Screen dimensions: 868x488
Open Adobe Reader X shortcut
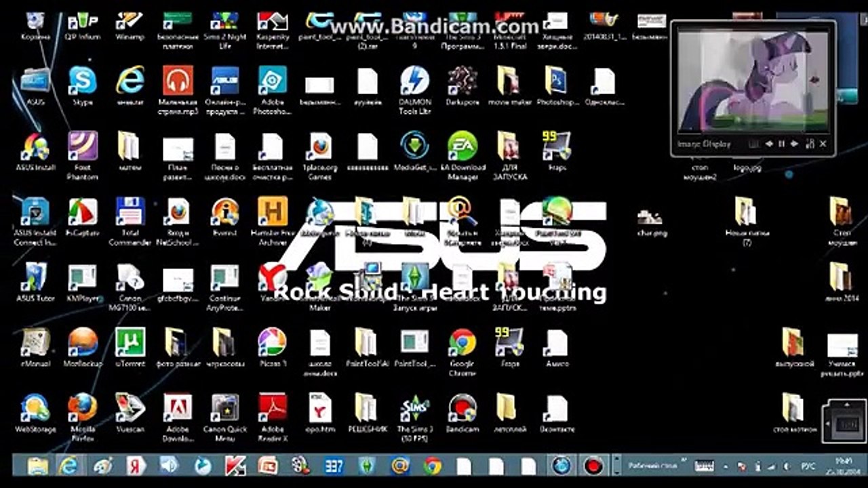click(273, 416)
